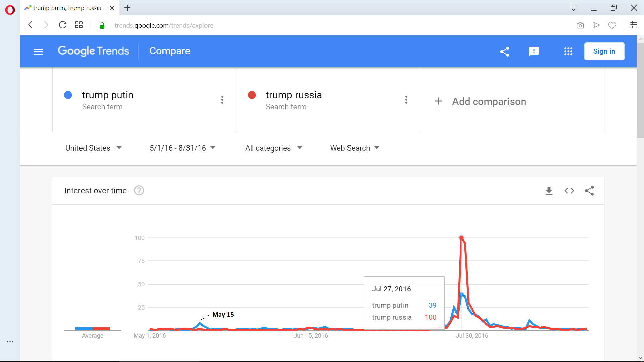Click the red Average bar
Image resolution: width=644 pixels, height=362 pixels.
pos(101,329)
